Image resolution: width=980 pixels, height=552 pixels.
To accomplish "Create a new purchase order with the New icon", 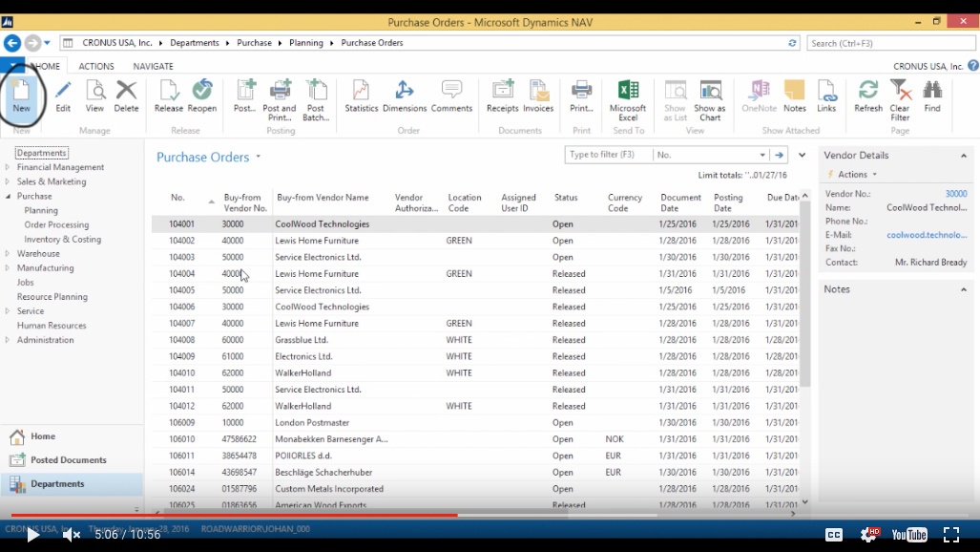I will pos(23,98).
